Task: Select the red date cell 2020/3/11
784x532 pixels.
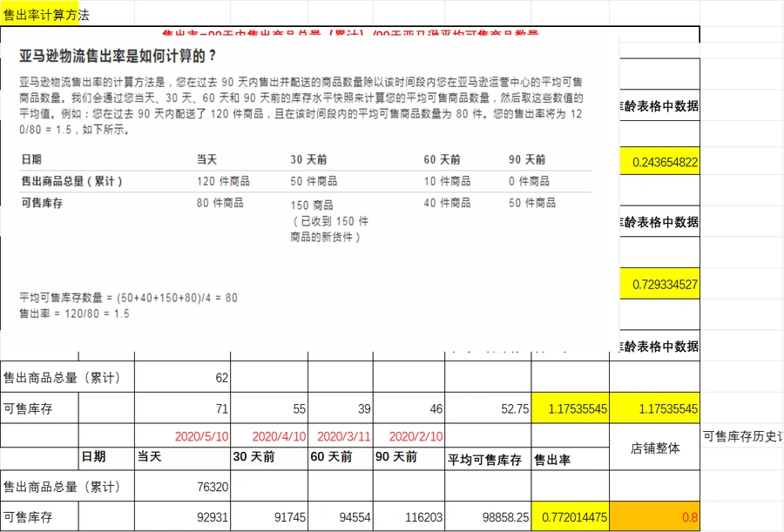Action: 341,436
